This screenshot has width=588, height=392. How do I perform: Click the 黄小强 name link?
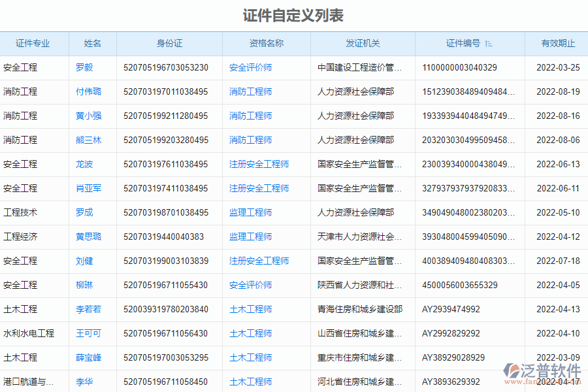coord(88,116)
